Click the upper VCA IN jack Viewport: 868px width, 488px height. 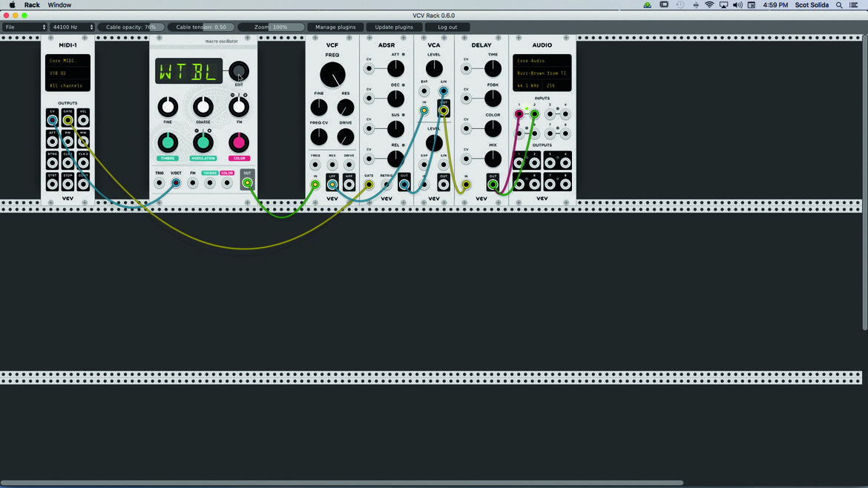pos(424,111)
